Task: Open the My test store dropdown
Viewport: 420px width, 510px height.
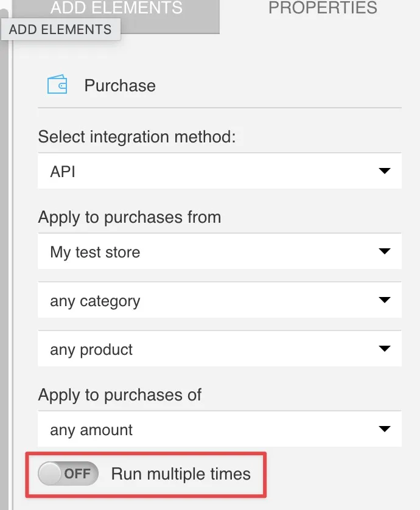Action: coord(220,251)
